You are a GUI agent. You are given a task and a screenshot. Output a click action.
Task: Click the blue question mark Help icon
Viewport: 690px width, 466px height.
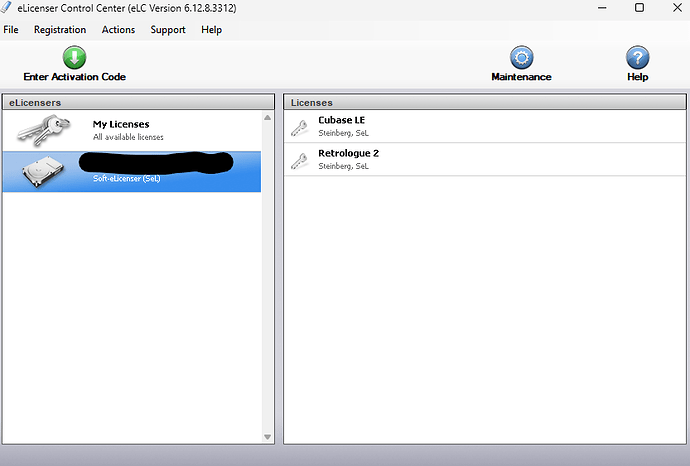(x=638, y=57)
